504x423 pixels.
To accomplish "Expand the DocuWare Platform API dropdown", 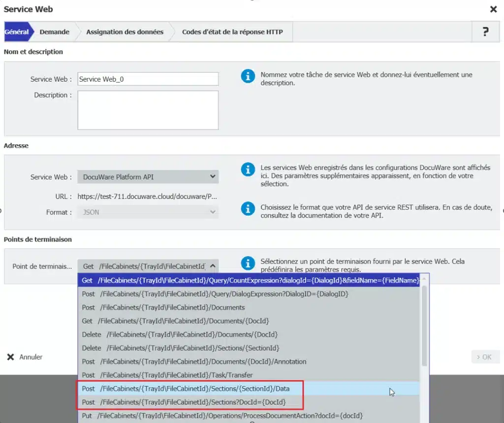I will pyautogui.click(x=148, y=177).
